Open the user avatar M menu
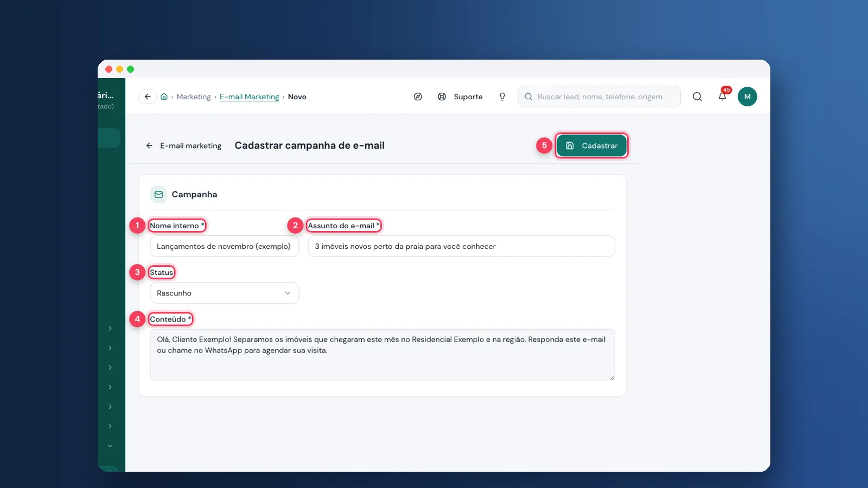868x488 pixels. [x=747, y=97]
